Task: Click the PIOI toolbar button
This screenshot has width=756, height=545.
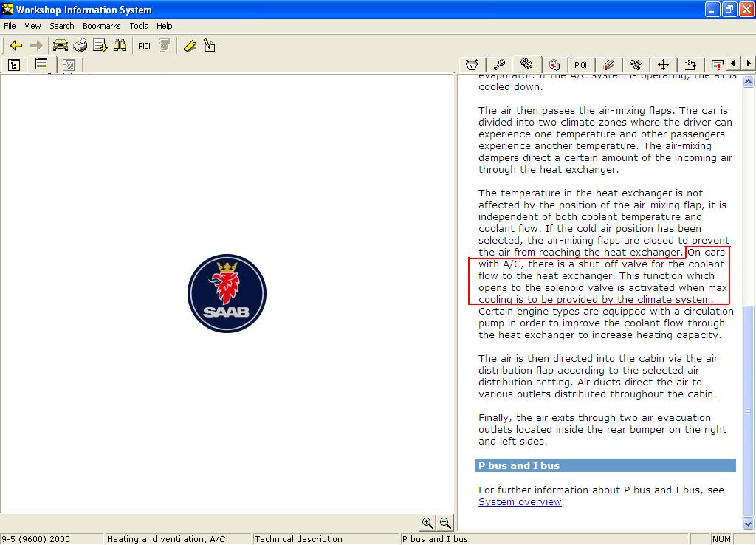Action: (145, 46)
